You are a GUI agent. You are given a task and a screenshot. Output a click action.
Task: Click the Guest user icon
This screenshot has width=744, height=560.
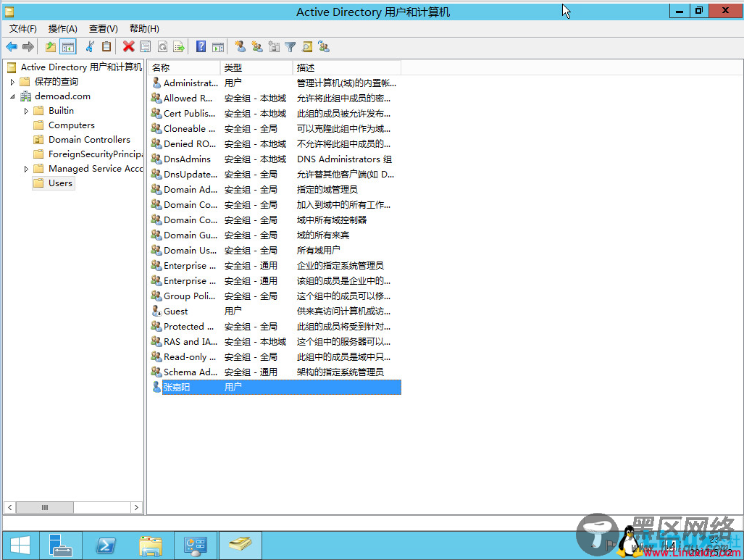156,311
